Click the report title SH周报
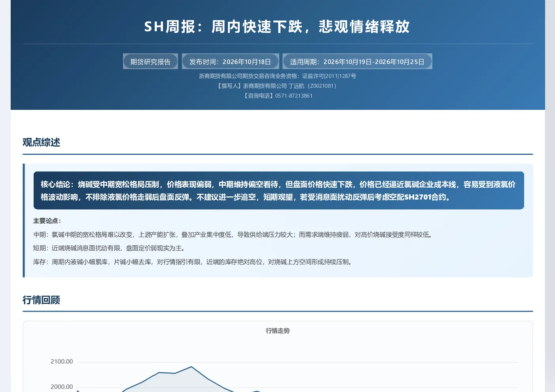 277,26
